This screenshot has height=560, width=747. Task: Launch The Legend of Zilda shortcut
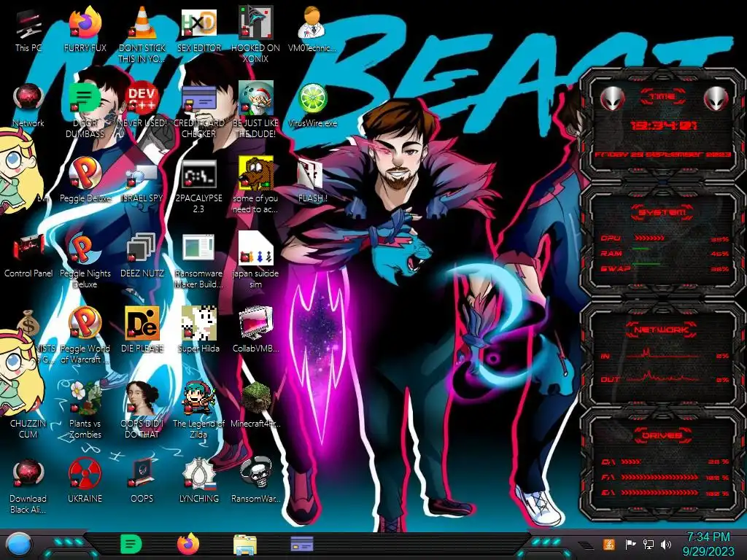(x=198, y=411)
